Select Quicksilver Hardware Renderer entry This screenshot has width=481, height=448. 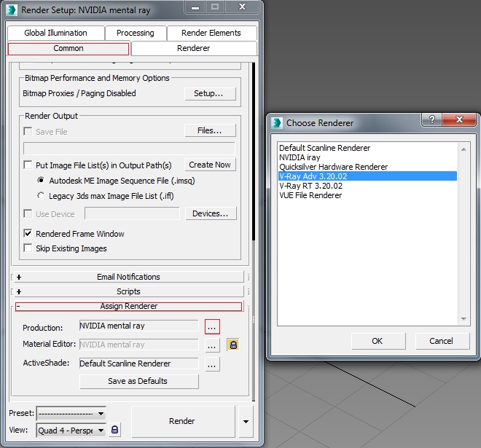click(x=367, y=167)
